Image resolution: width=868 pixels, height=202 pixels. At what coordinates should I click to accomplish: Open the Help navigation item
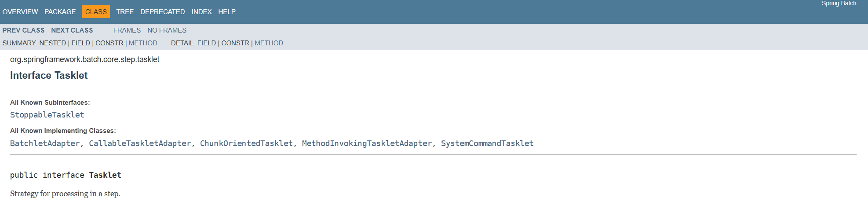point(227,12)
